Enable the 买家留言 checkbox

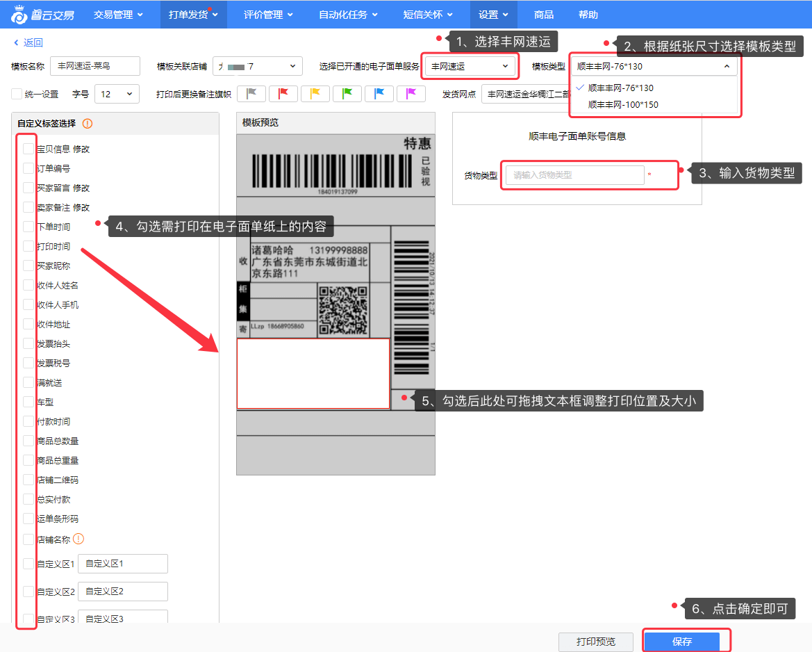click(x=28, y=188)
